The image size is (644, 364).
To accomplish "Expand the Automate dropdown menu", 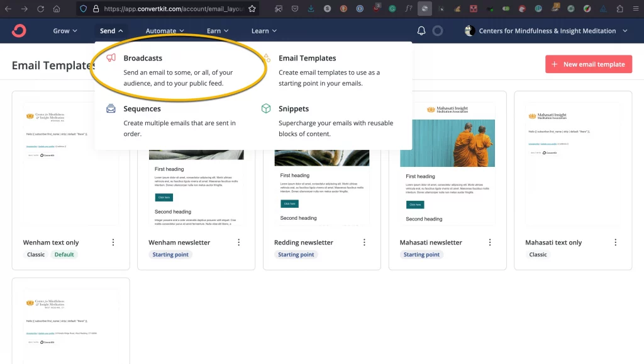I will (x=165, y=31).
